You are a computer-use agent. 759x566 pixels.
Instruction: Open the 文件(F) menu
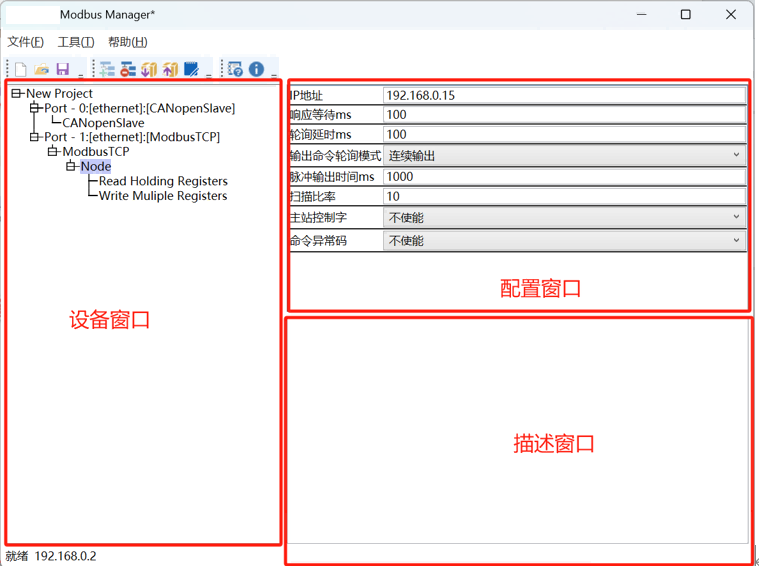pos(26,43)
